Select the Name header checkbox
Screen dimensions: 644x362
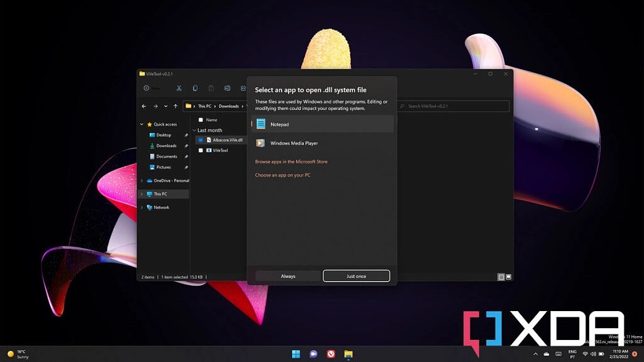click(x=199, y=120)
